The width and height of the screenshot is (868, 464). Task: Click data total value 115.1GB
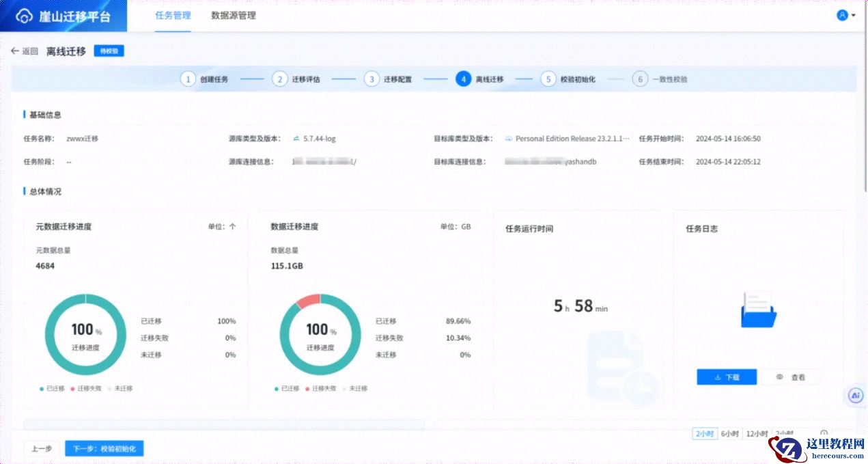tap(287, 266)
